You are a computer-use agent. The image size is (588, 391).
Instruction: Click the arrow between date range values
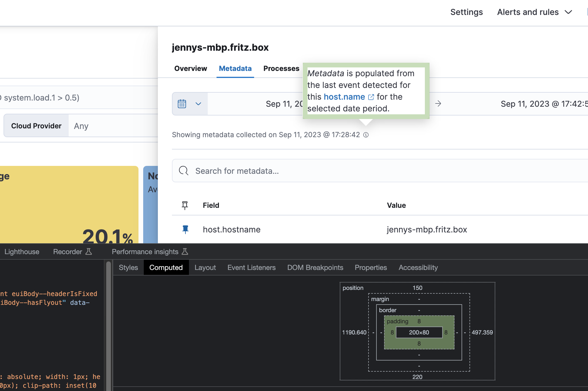438,103
